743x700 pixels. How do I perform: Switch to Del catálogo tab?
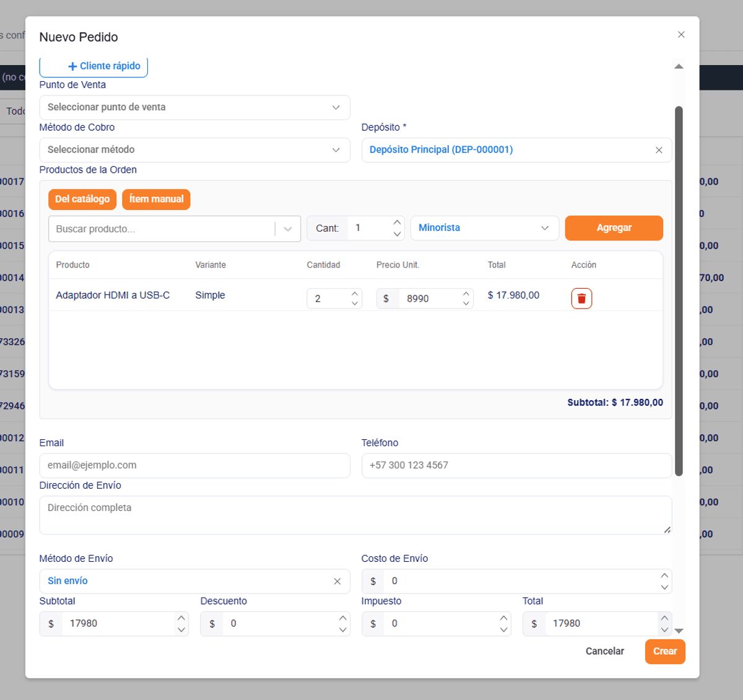pyautogui.click(x=82, y=199)
